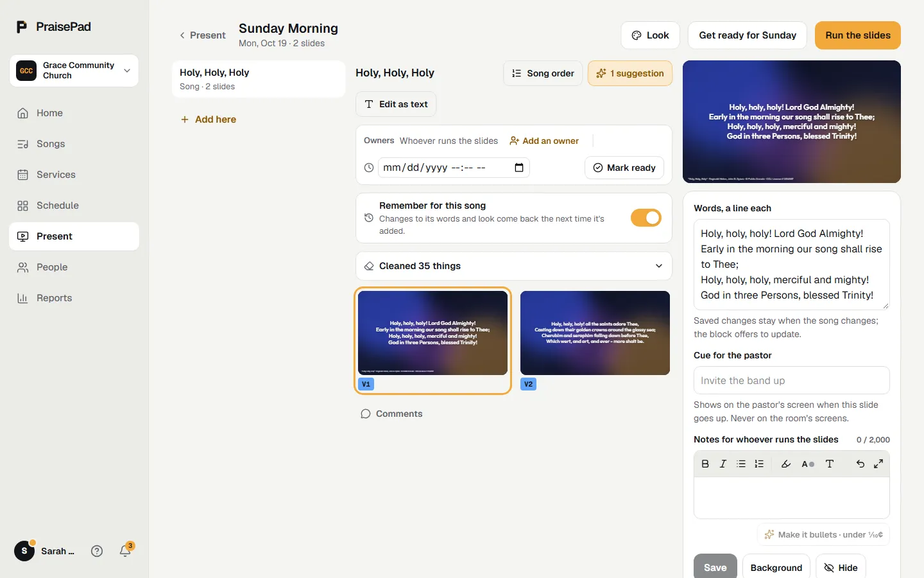This screenshot has height=578, width=924.
Task: Open the calendar date picker icon
Action: [x=519, y=168]
